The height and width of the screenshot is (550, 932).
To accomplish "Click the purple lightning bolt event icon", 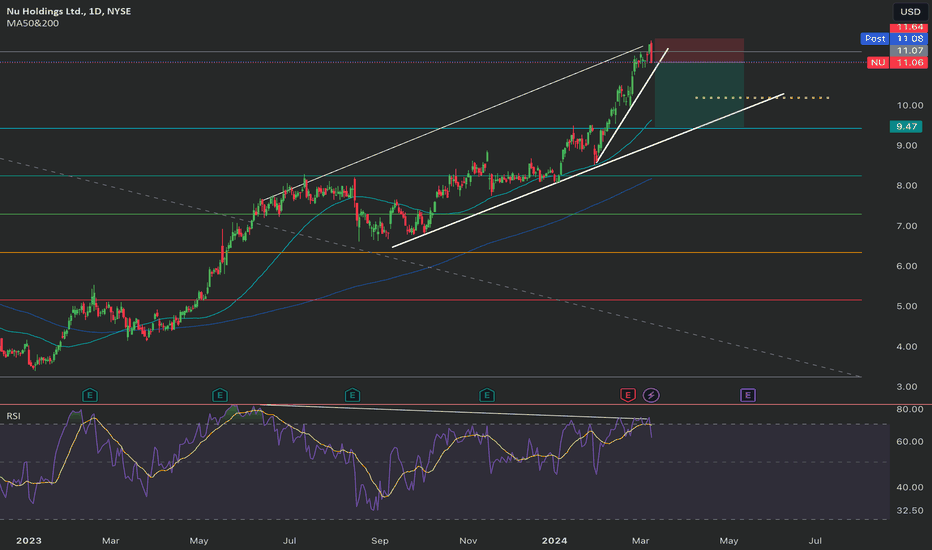I will [x=651, y=395].
